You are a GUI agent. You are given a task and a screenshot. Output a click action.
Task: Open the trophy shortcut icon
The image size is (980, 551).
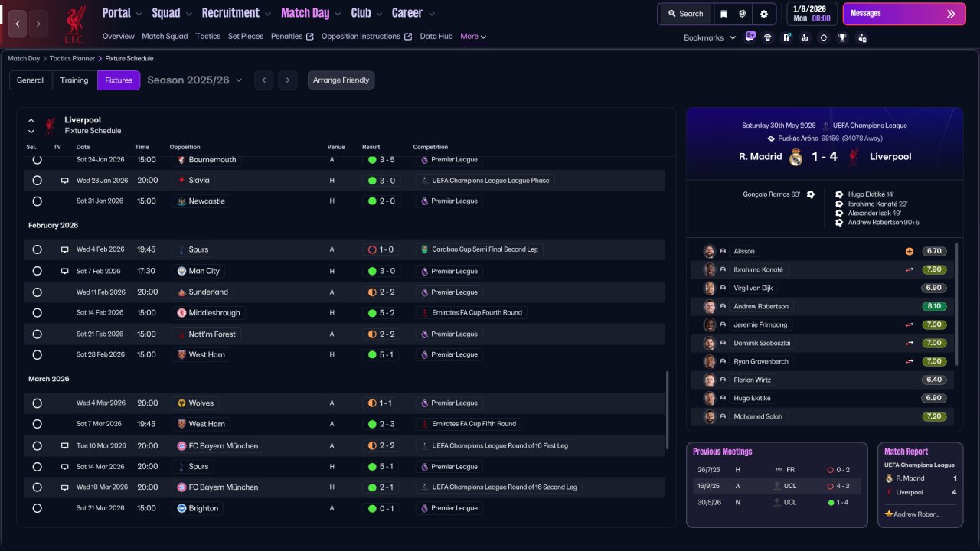pos(842,37)
